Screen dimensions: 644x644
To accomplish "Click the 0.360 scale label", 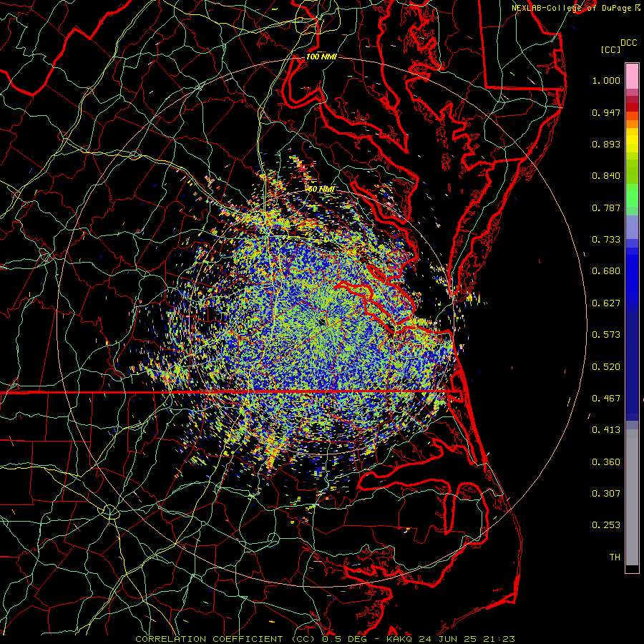I will 606,462.
